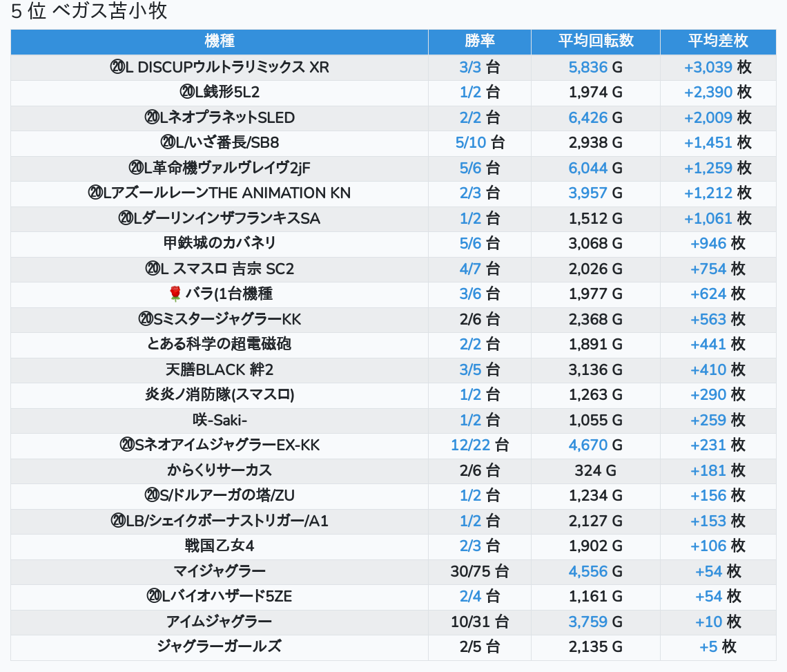
Task: Click the 天膳BLACK 絆2 machine name
Action: click(220, 369)
